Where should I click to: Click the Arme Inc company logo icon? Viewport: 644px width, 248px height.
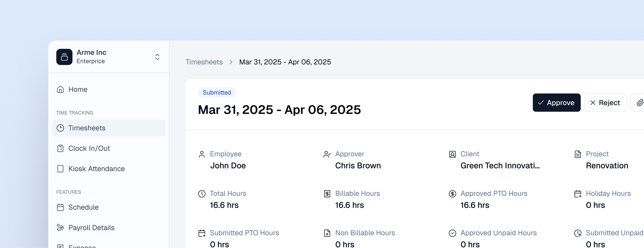pyautogui.click(x=64, y=57)
